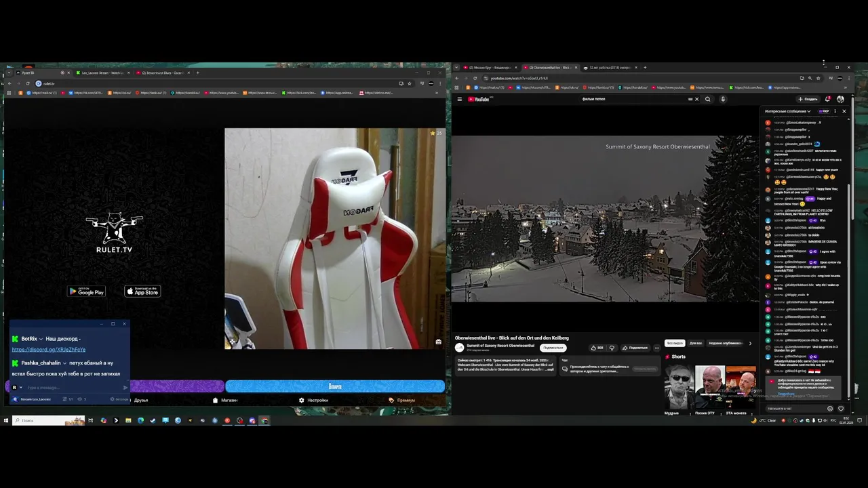
Task: Show more filter chips with right arrow
Action: tap(750, 343)
